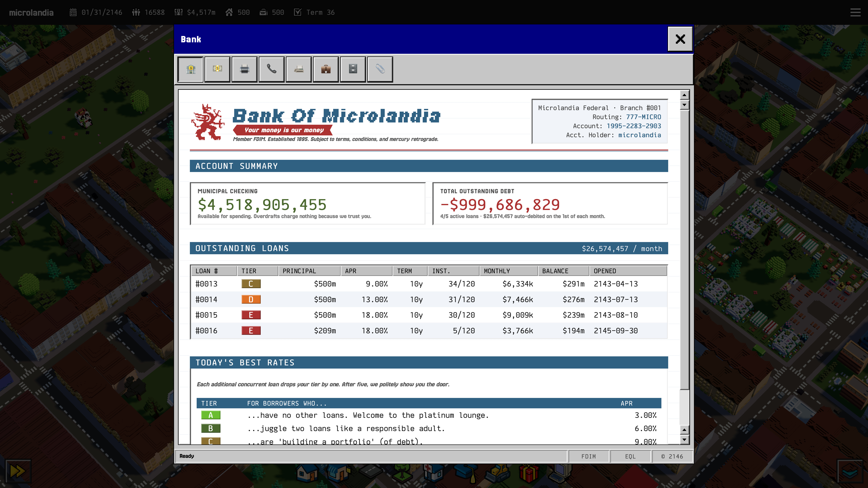Viewport: 868px width, 488px height.
Task: Select loan #0013 row
Action: (429, 284)
